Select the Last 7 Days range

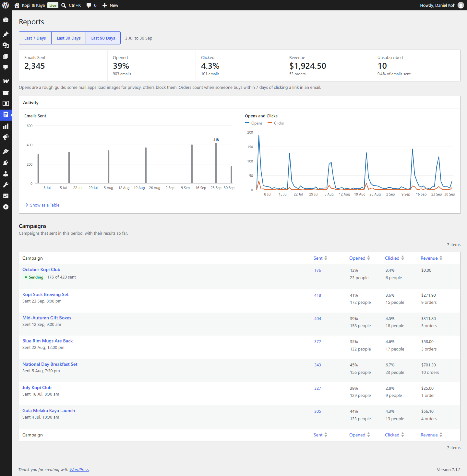pyautogui.click(x=35, y=38)
